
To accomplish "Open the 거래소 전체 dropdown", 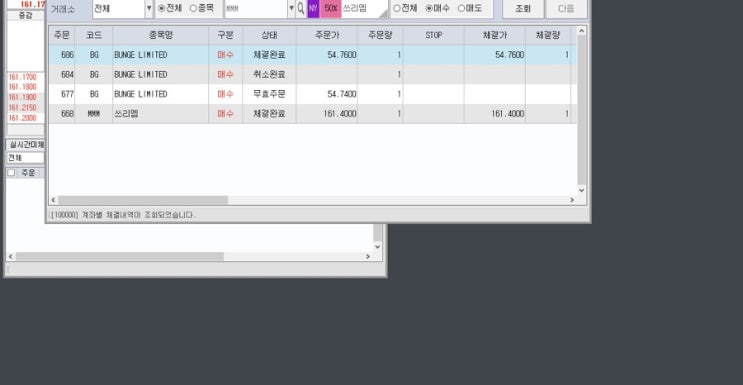I will [149, 9].
